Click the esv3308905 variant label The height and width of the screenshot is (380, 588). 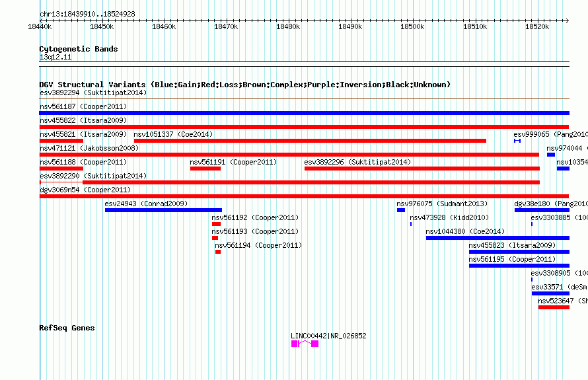tap(559, 273)
